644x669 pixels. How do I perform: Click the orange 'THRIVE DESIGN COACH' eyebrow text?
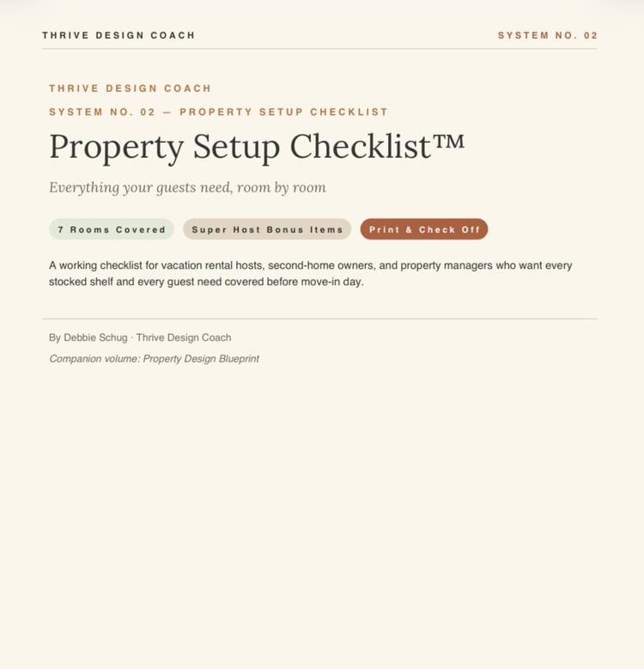(x=130, y=88)
